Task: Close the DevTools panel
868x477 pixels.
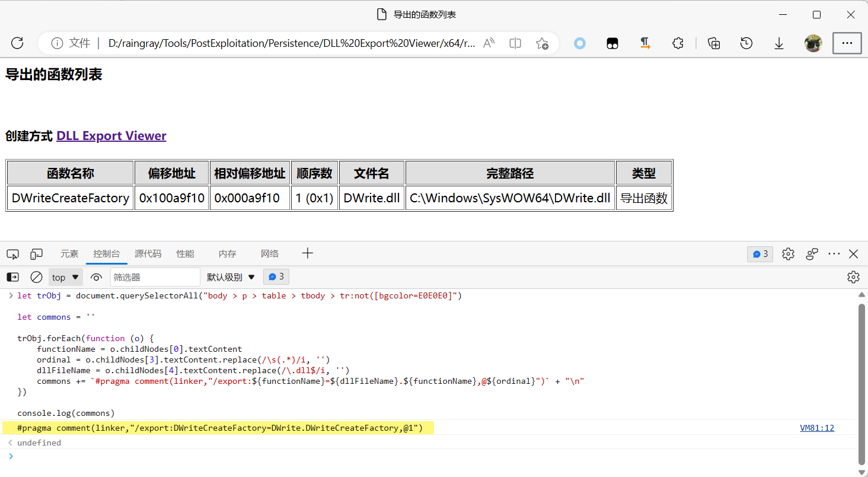Action: (x=854, y=254)
